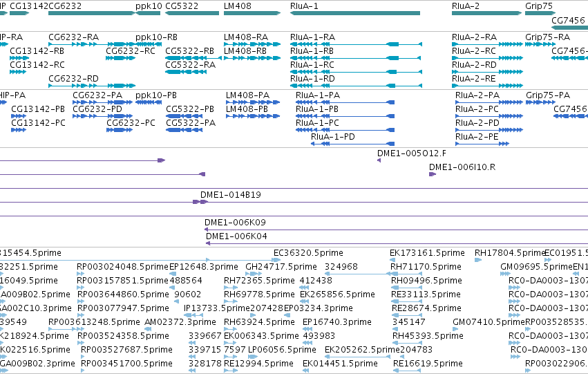Select protein RluA-2-PC
Image resolution: width=588 pixels, height=374 pixels.
click(x=489, y=116)
